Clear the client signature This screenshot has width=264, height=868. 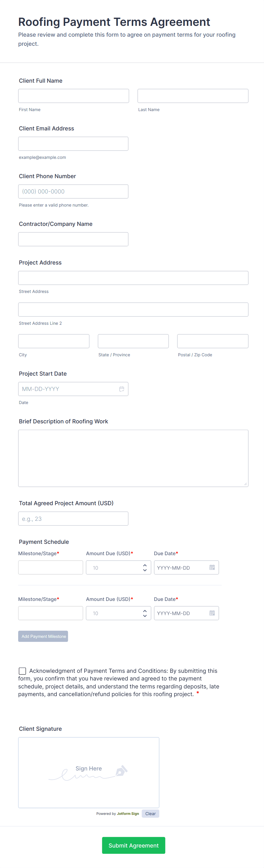click(150, 813)
